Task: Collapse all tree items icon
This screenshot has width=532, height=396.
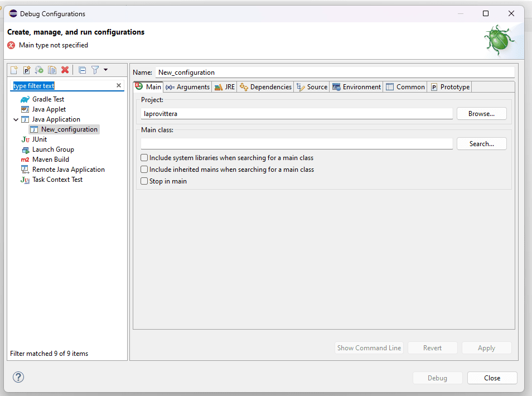Action: tap(82, 70)
